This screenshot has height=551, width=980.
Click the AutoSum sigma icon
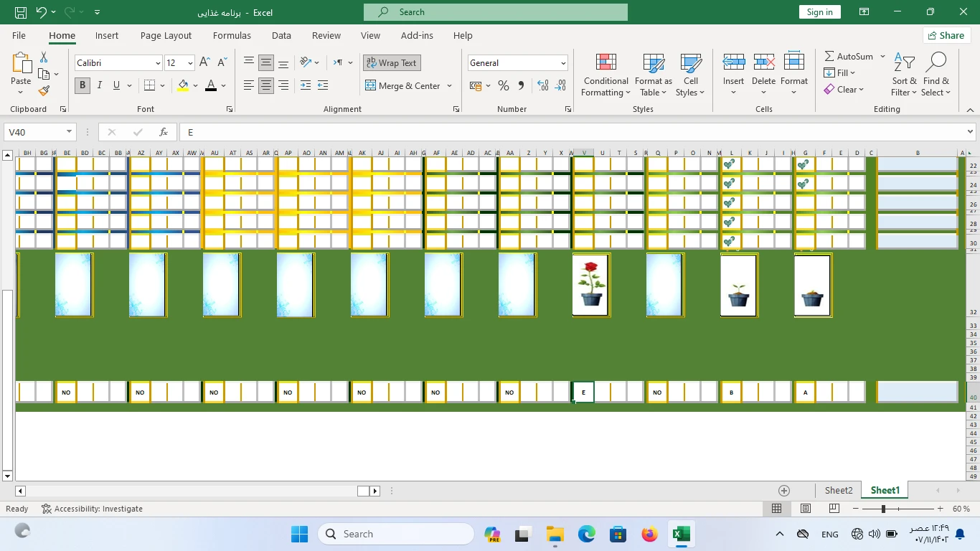[x=829, y=56]
